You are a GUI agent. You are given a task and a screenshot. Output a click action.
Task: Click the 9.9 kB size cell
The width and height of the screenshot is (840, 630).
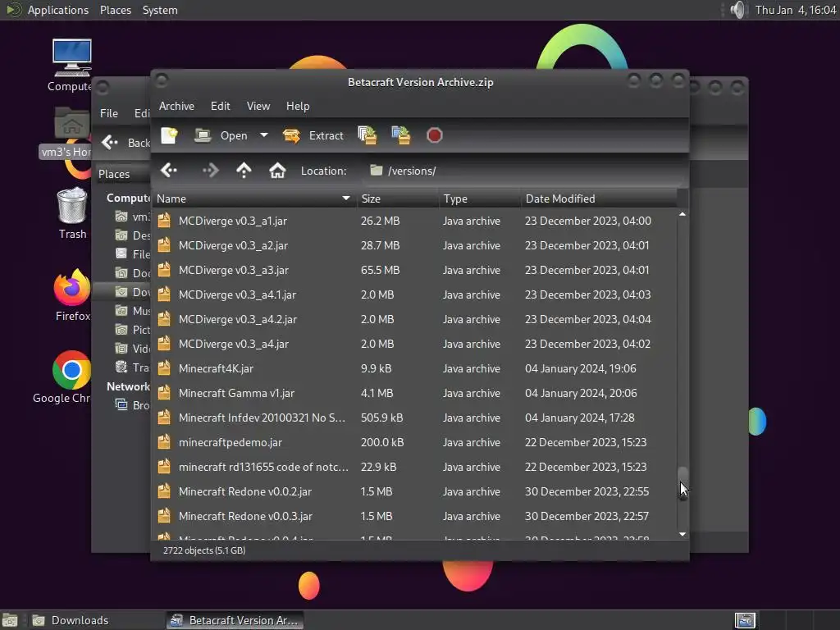click(x=376, y=368)
